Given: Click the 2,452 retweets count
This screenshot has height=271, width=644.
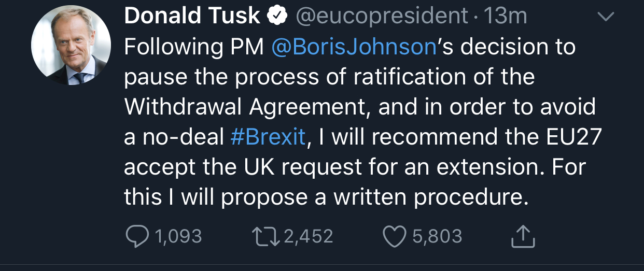Looking at the screenshot, I should 308,237.
